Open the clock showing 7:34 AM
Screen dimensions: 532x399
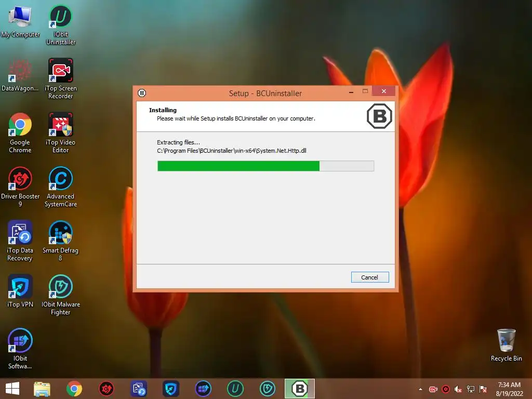coord(509,389)
